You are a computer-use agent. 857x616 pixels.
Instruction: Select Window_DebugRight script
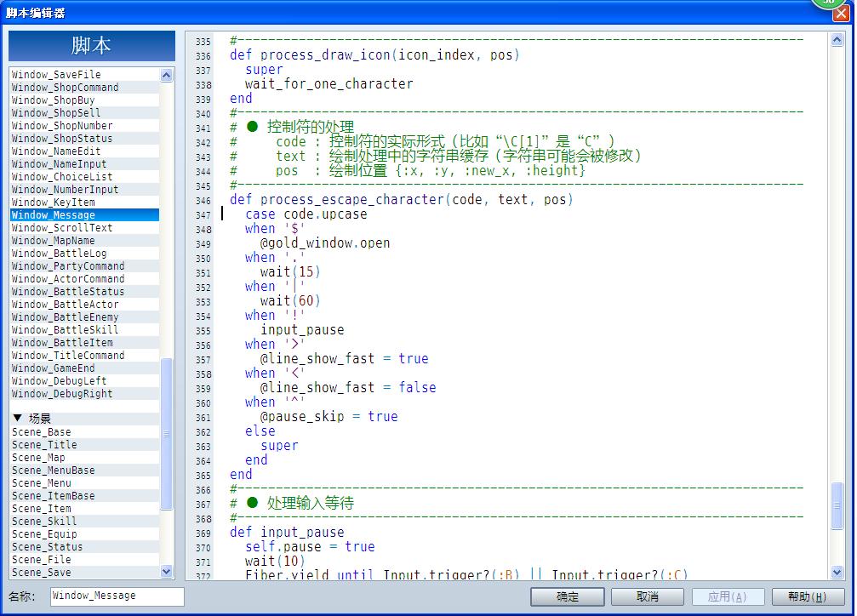85,394
